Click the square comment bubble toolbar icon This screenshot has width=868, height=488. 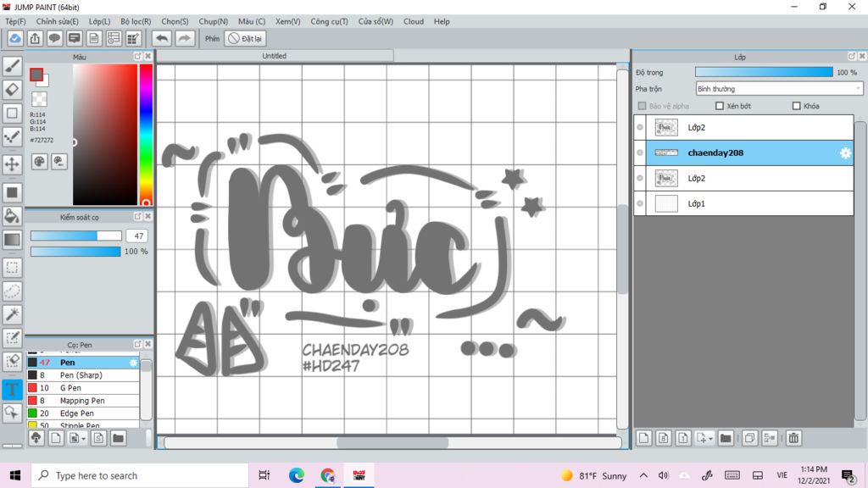coord(75,39)
